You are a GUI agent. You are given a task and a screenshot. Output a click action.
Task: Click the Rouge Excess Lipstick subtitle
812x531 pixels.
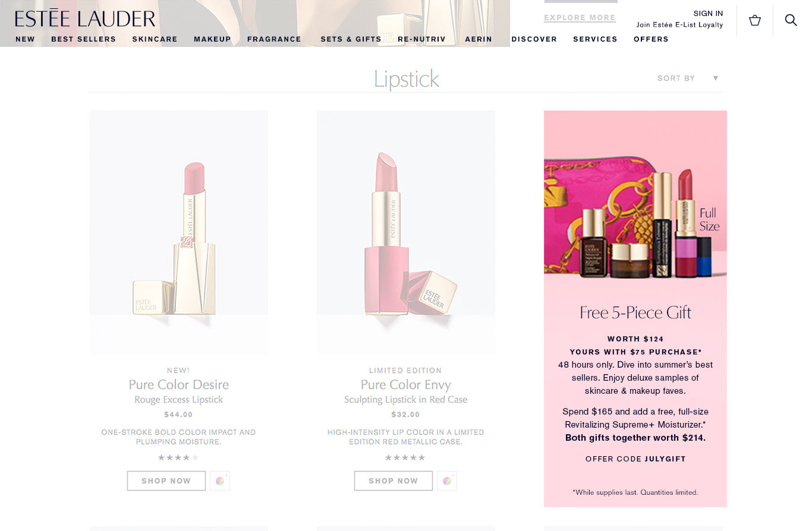click(179, 400)
